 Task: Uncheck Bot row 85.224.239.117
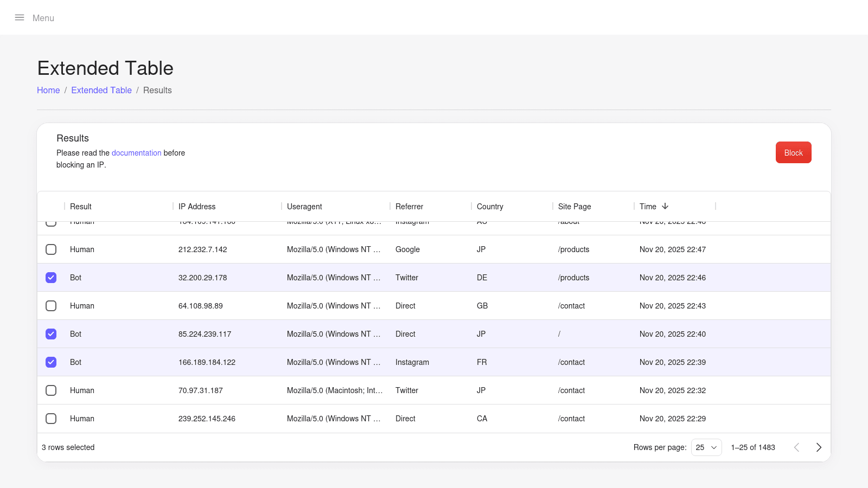coord(51,334)
